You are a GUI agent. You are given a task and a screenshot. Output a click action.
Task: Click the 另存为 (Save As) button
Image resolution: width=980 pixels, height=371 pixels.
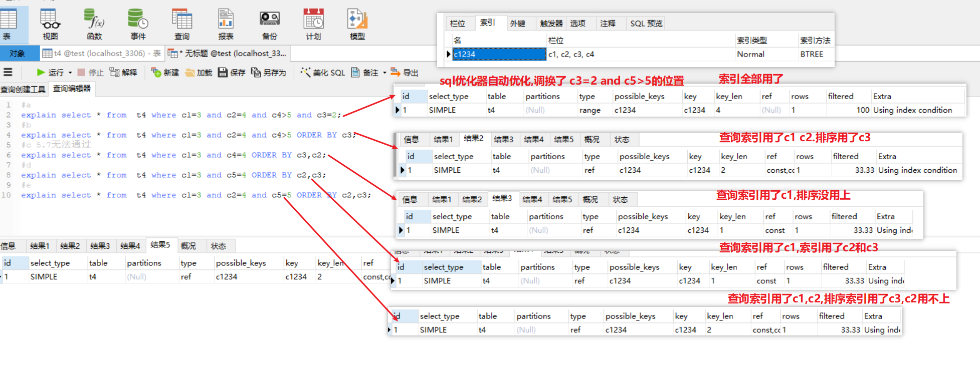269,73
